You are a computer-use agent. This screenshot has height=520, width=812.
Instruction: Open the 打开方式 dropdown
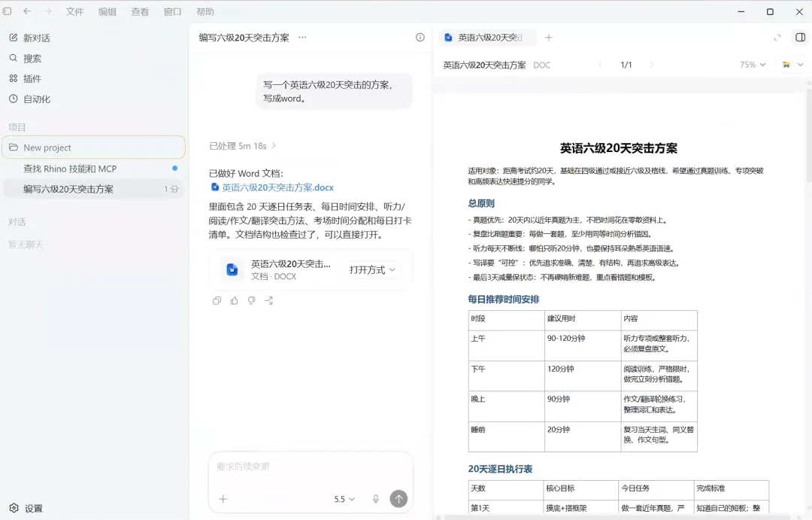(372, 269)
